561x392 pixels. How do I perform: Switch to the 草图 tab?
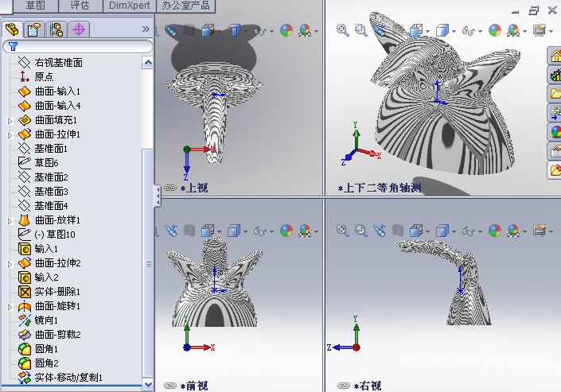36,6
